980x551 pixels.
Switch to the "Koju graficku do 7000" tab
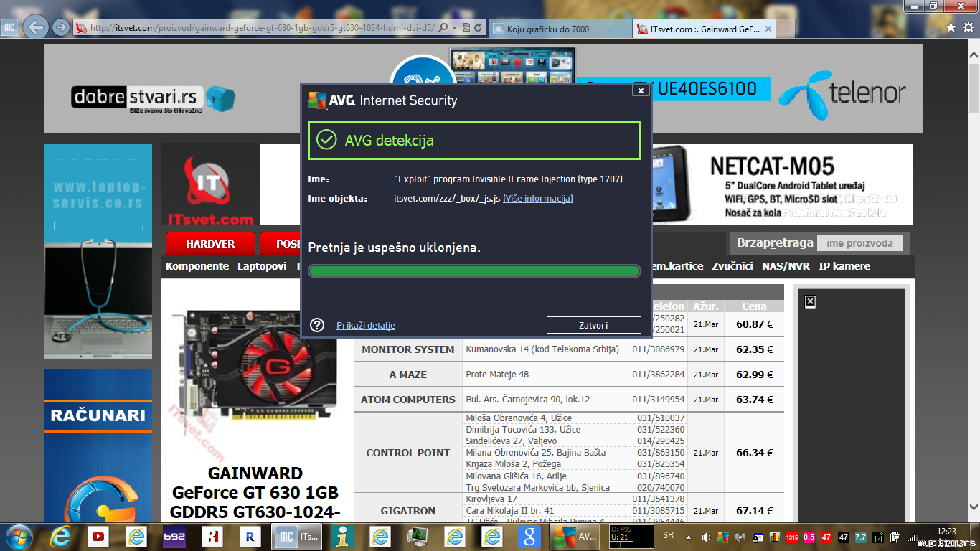[x=560, y=29]
